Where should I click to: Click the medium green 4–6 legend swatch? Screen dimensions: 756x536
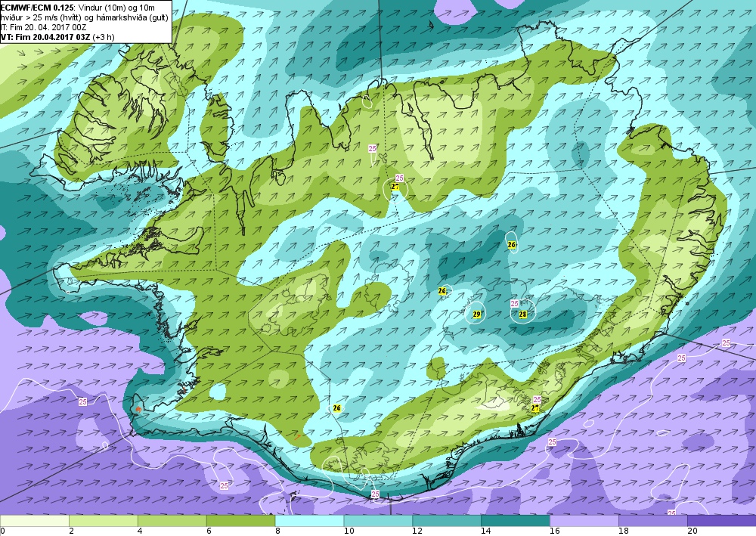tap(172, 521)
